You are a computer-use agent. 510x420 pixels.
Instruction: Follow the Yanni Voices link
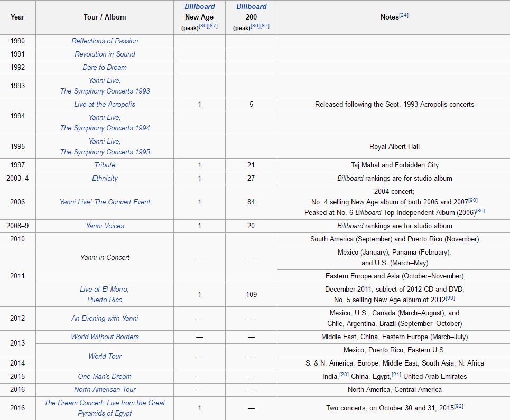point(105,226)
